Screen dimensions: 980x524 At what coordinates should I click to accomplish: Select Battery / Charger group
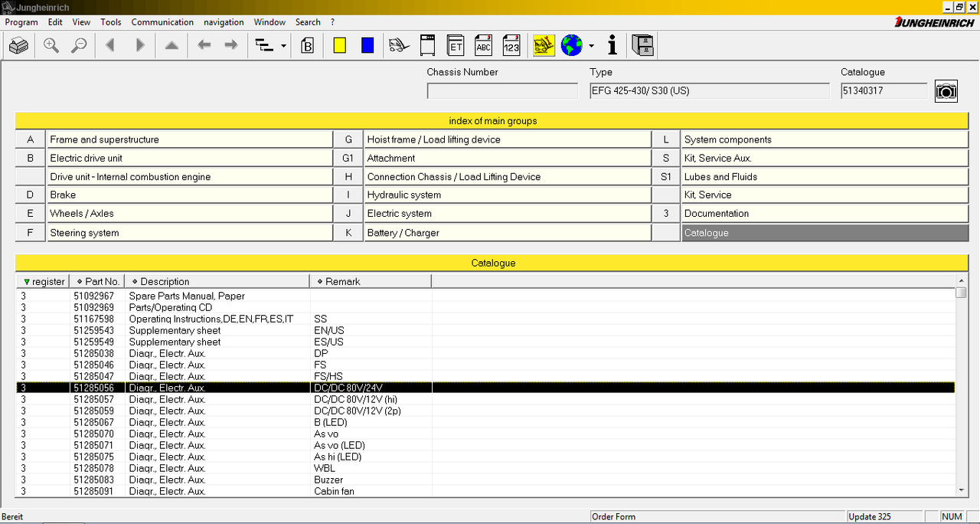[x=507, y=232]
